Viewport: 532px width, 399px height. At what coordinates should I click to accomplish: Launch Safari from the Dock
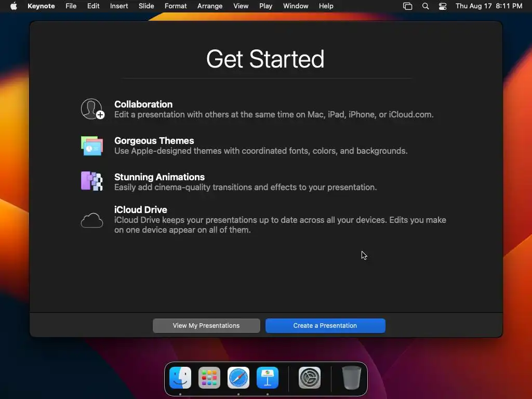click(x=238, y=378)
